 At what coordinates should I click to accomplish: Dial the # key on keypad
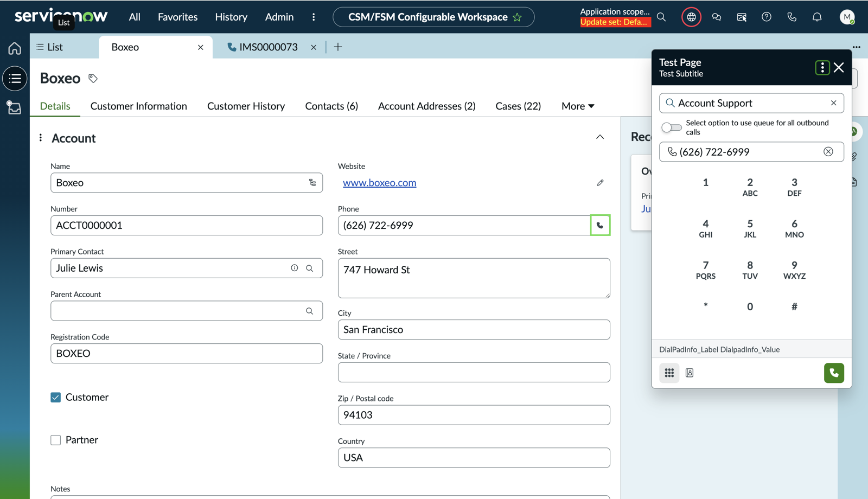click(x=794, y=307)
